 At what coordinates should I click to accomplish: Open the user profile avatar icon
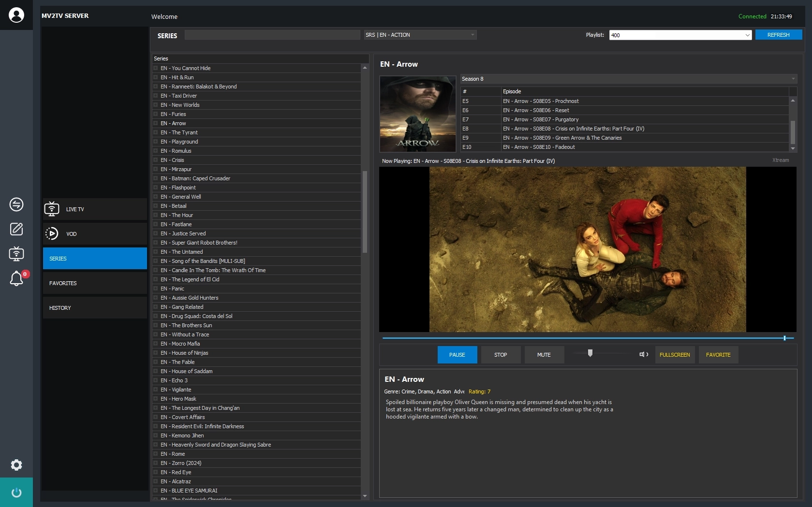16,15
